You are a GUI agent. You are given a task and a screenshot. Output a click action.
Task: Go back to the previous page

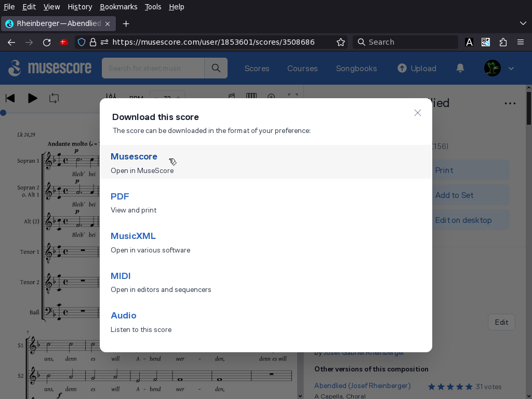click(11, 42)
